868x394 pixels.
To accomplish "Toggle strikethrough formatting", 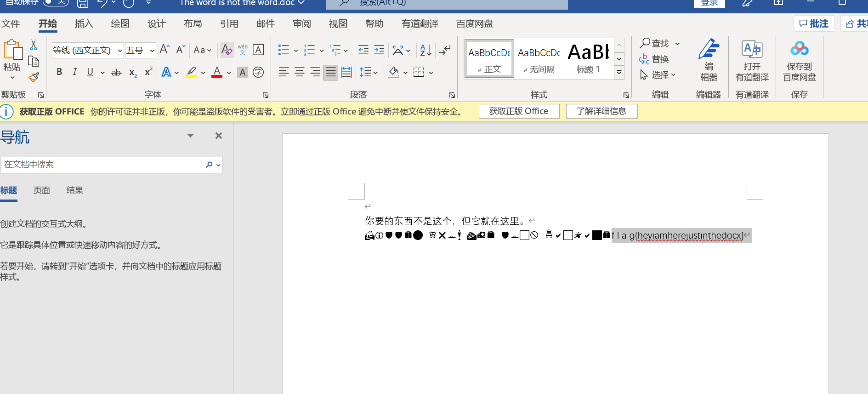I will coord(116,72).
